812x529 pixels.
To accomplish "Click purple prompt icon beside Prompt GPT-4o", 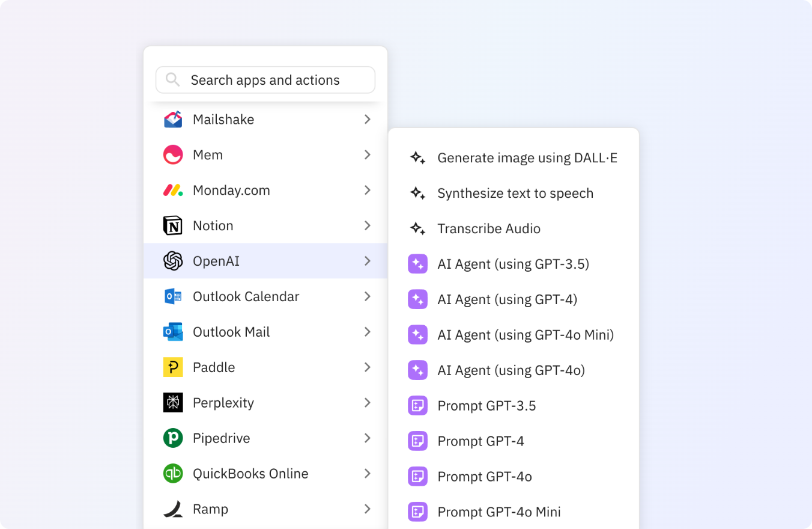I will point(417,477).
